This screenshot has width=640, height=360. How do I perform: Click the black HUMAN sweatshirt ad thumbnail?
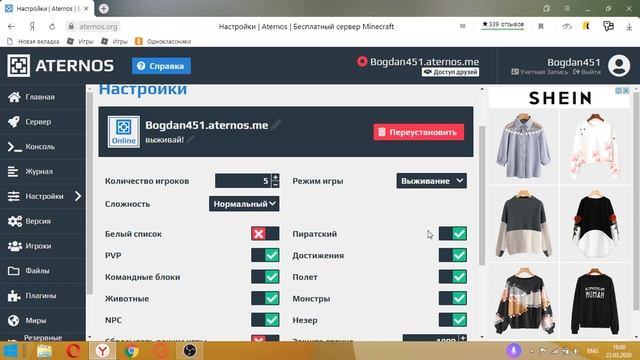595,301
